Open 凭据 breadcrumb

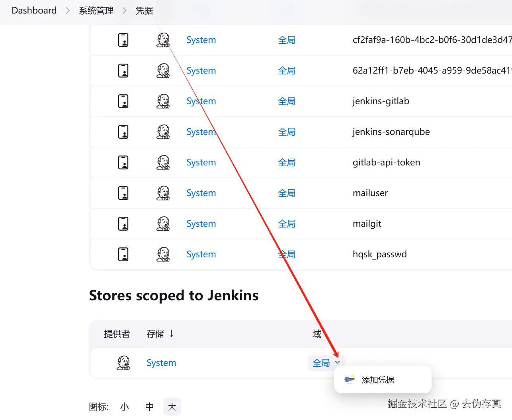tap(144, 11)
